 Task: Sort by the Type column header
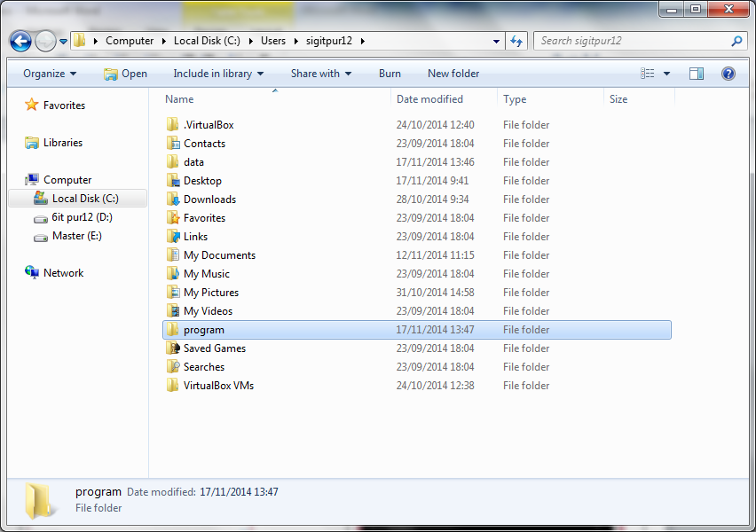click(x=515, y=99)
